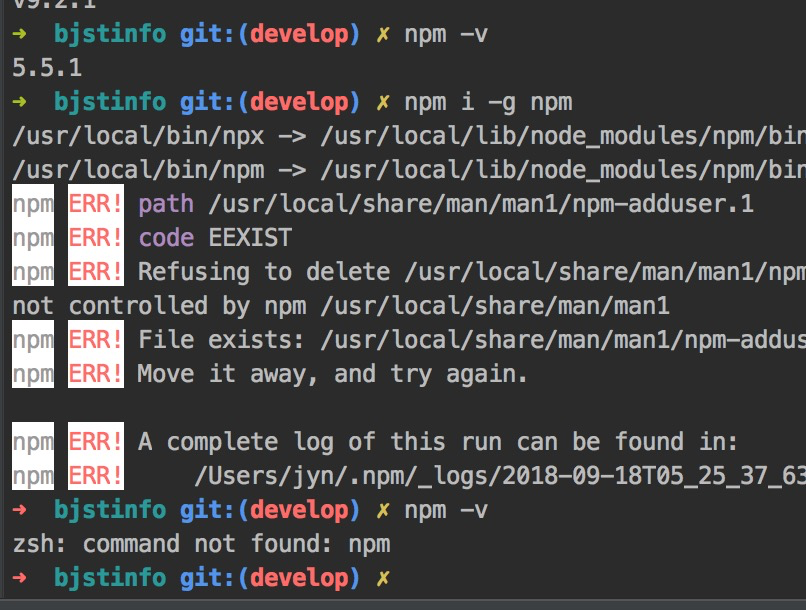Screen dimensions: 806x610
Task: Click the 'ERR!' badge on the EEXIST line
Action: (x=96, y=238)
